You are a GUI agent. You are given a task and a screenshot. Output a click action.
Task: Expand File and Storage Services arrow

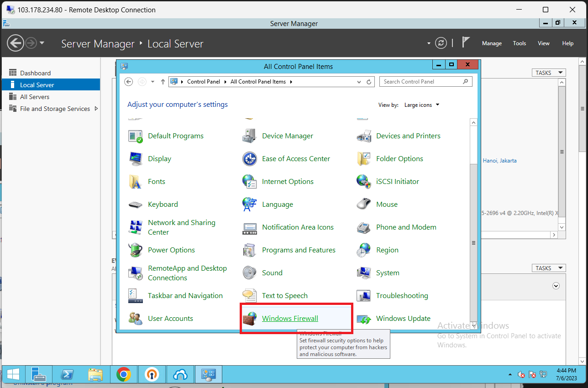click(x=96, y=109)
